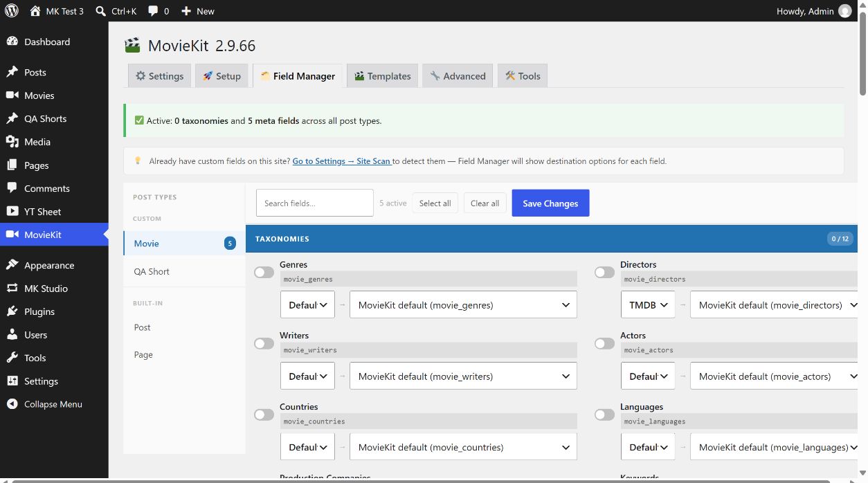This screenshot has height=483, width=868.
Task: Click the MovieKit camera icon in sidebar
Action: click(12, 235)
